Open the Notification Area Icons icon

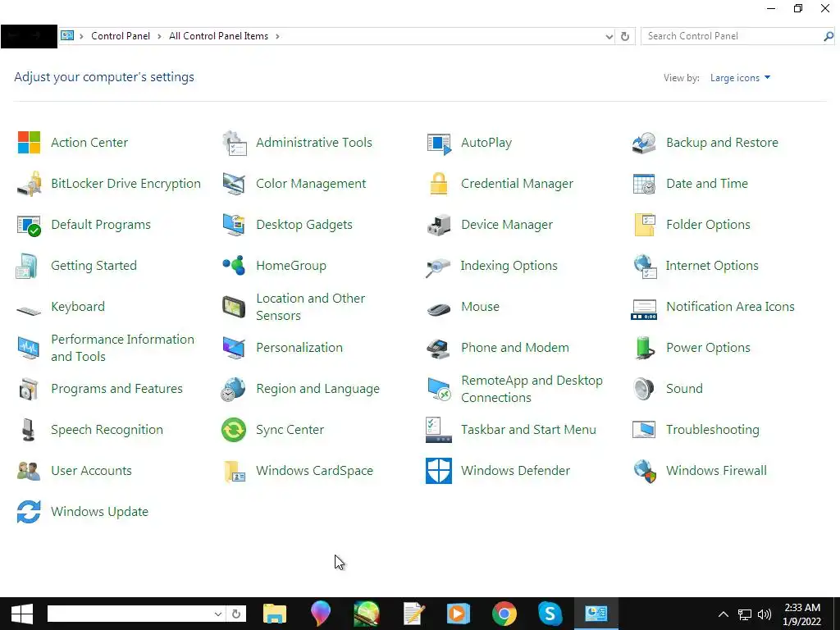click(x=644, y=309)
